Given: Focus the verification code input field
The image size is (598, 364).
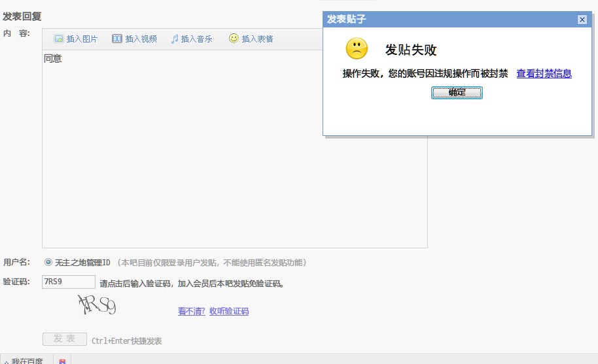Looking at the screenshot, I should pos(69,282).
